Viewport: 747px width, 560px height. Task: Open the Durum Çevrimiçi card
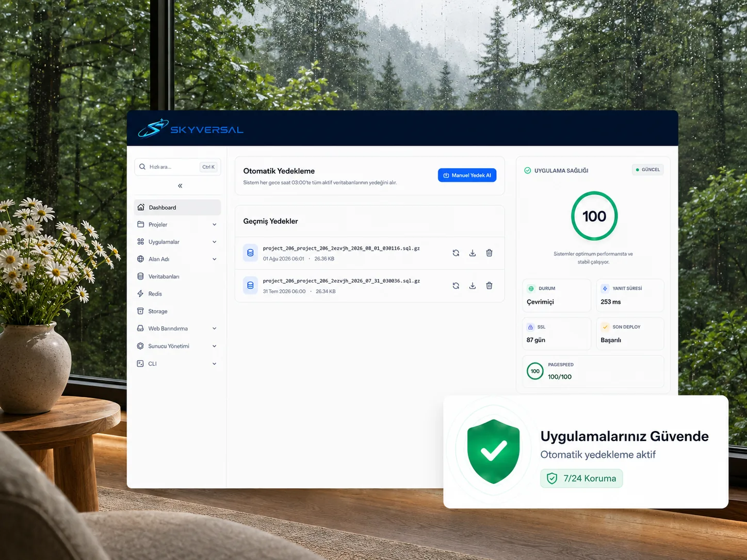pyautogui.click(x=557, y=295)
